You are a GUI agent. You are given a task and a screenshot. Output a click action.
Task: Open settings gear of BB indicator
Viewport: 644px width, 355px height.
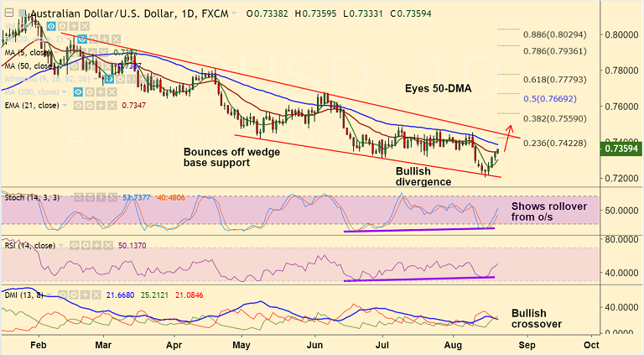pos(93,39)
